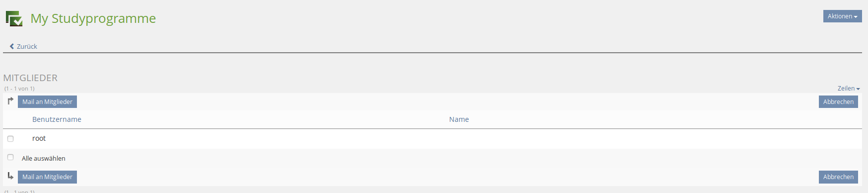Click the top selection arrow icon above the table
Image resolution: width=868 pixels, height=193 pixels.
[10, 101]
